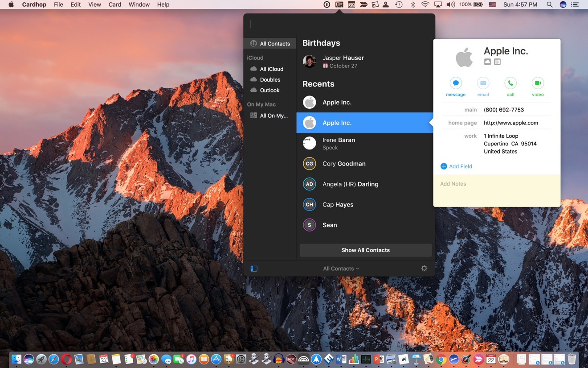Click the volume icon in menu bar
588x368 pixels.
coord(451,4)
